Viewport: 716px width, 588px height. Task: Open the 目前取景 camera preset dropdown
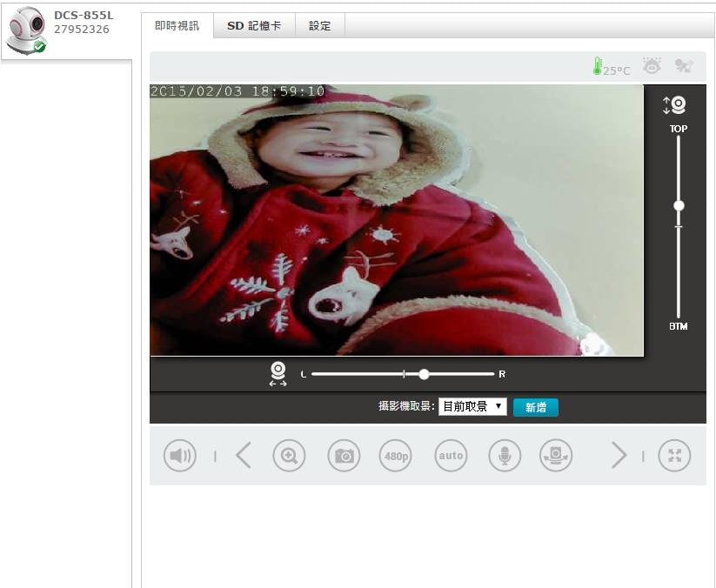click(x=472, y=406)
